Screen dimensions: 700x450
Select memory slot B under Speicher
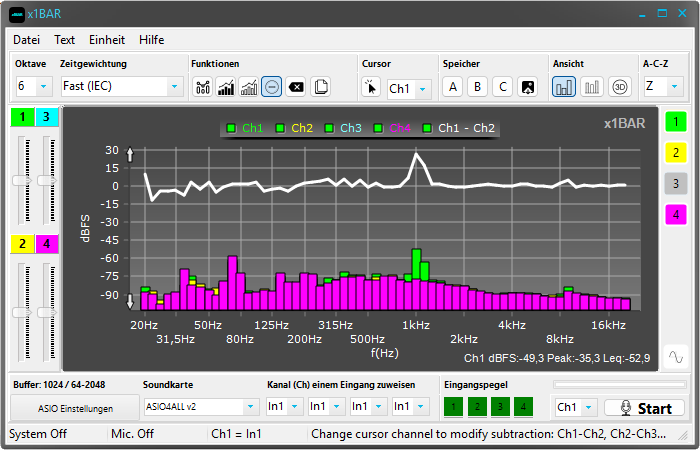[477, 87]
